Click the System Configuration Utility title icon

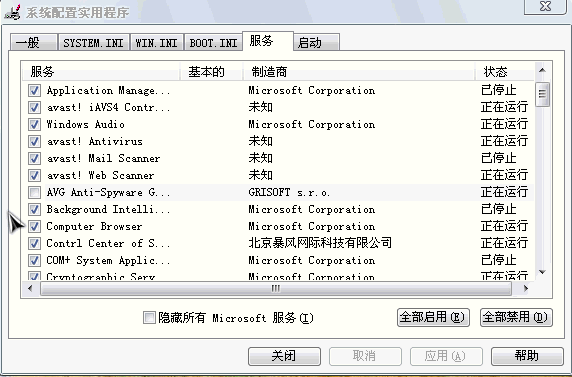tap(12, 12)
